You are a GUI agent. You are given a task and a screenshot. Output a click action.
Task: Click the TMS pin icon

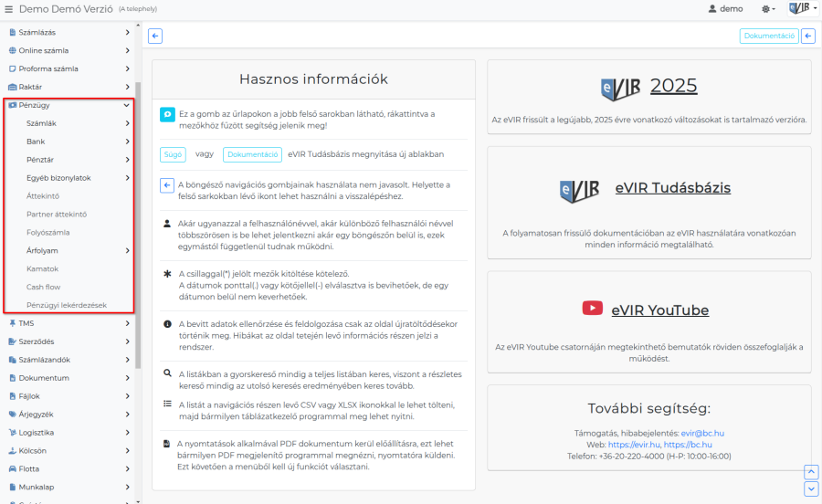(x=12, y=323)
